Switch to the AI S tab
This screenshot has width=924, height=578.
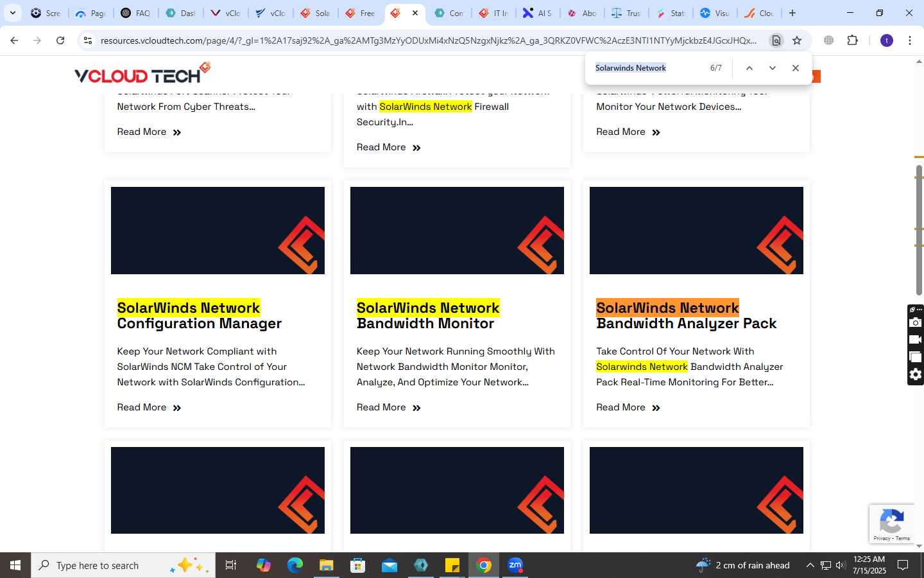click(538, 13)
